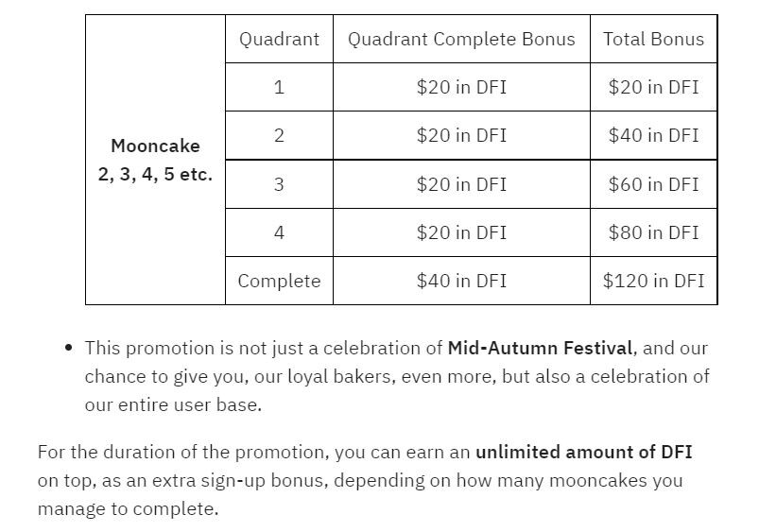Select the $60 in DFI total cell
Image resolution: width=759 pixels, height=532 pixels.
pyautogui.click(x=653, y=184)
